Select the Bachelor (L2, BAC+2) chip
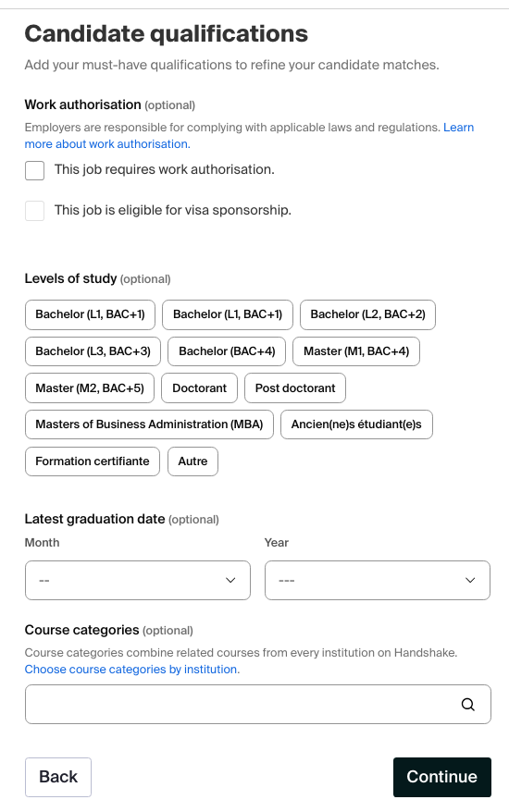The width and height of the screenshot is (509, 812). point(367,314)
